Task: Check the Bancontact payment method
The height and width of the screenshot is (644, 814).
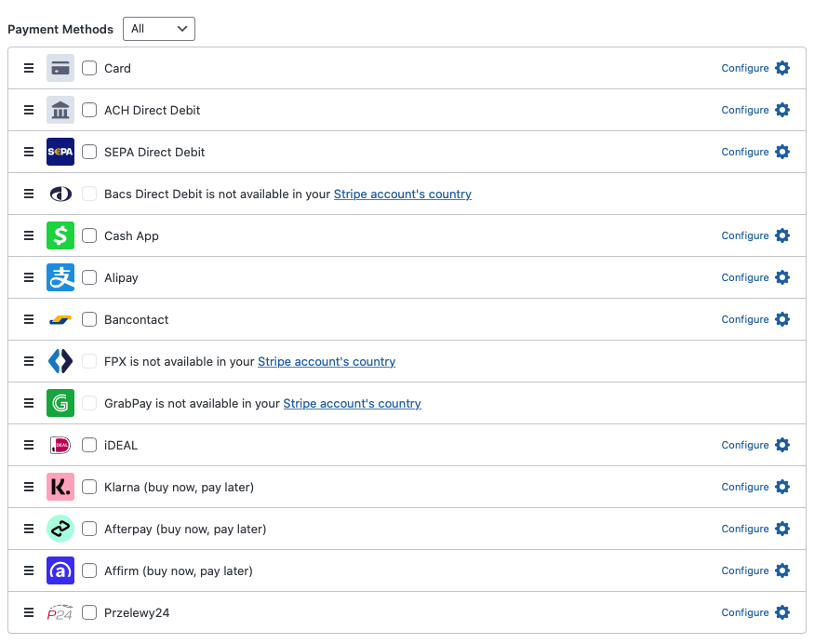Action: point(89,319)
